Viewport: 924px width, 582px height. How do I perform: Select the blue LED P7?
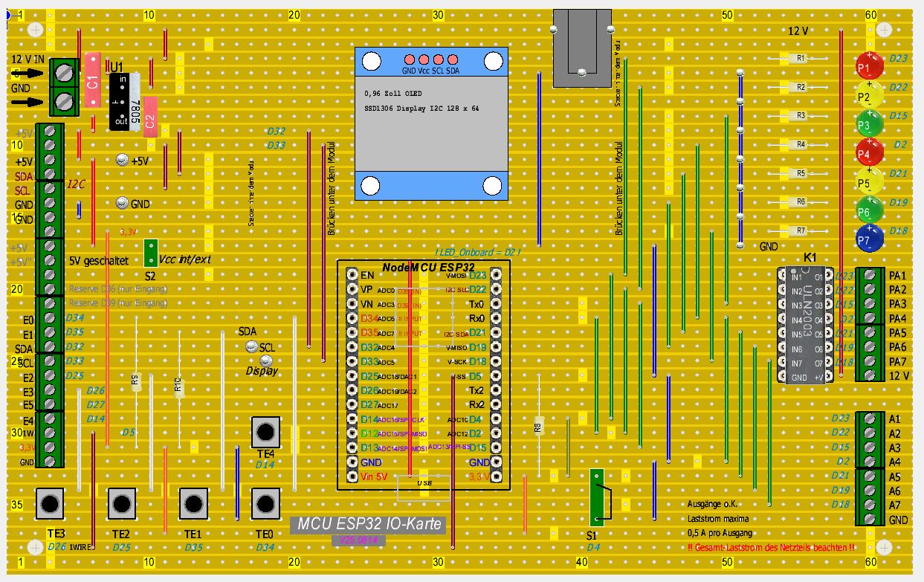point(868,238)
